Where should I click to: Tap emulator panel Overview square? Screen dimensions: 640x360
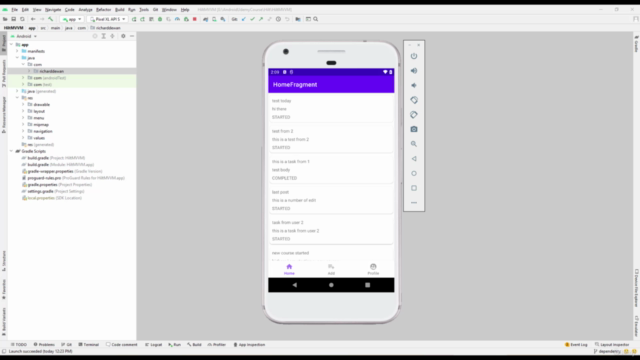(x=414, y=188)
